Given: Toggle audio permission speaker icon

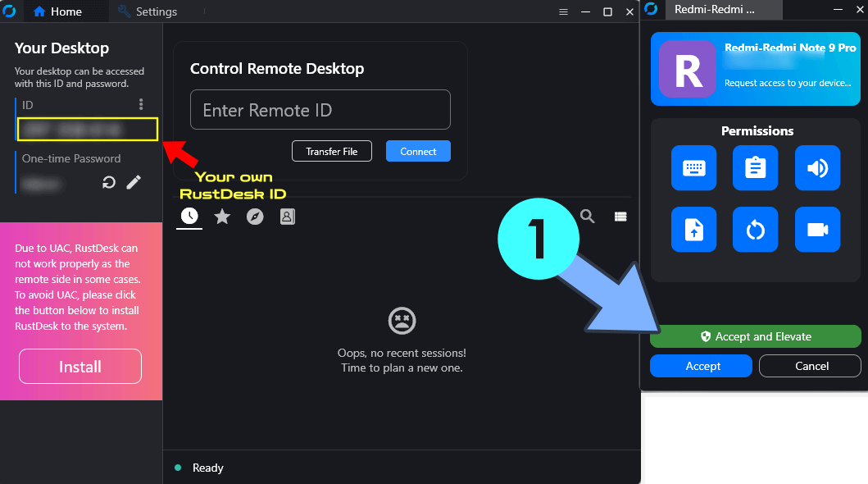Looking at the screenshot, I should tap(818, 168).
